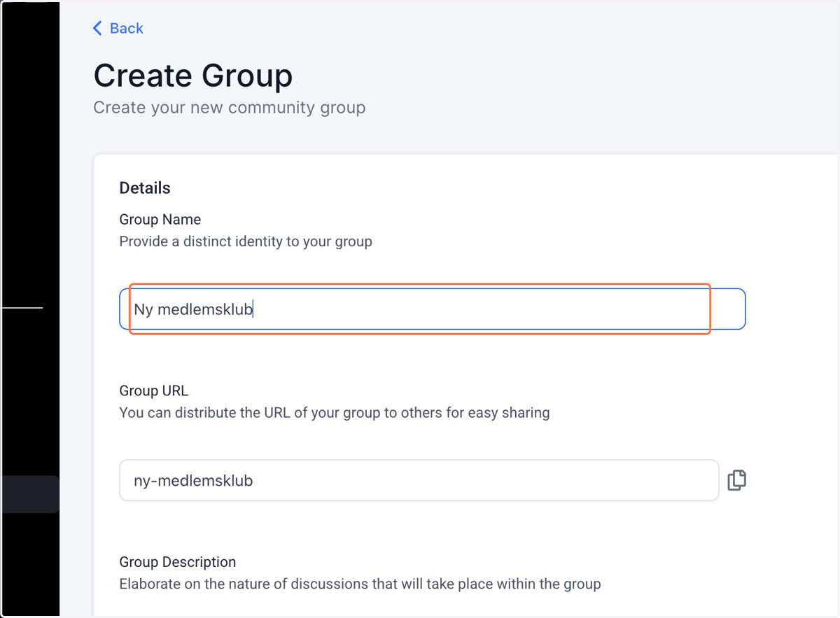The width and height of the screenshot is (840, 618).
Task: Click the Group URL label
Action: [154, 391]
